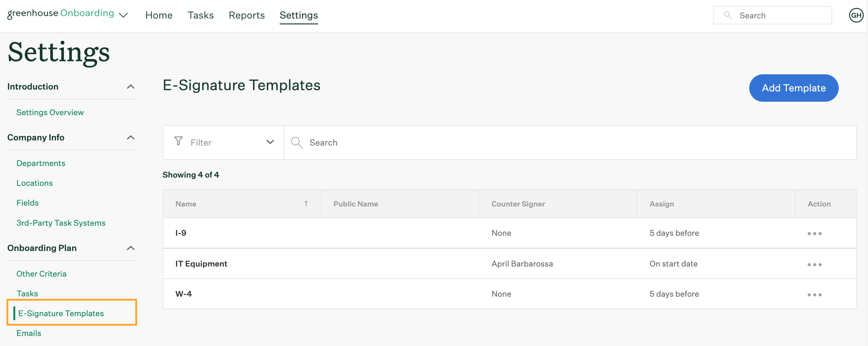Screen dimensions: 868x346
Task: Open the action menu for the W-4 template
Action: click(814, 294)
